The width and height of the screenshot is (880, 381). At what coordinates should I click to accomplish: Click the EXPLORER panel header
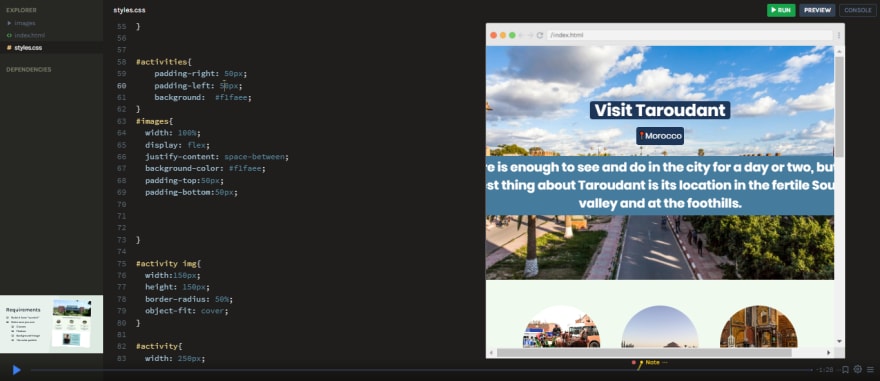21,10
